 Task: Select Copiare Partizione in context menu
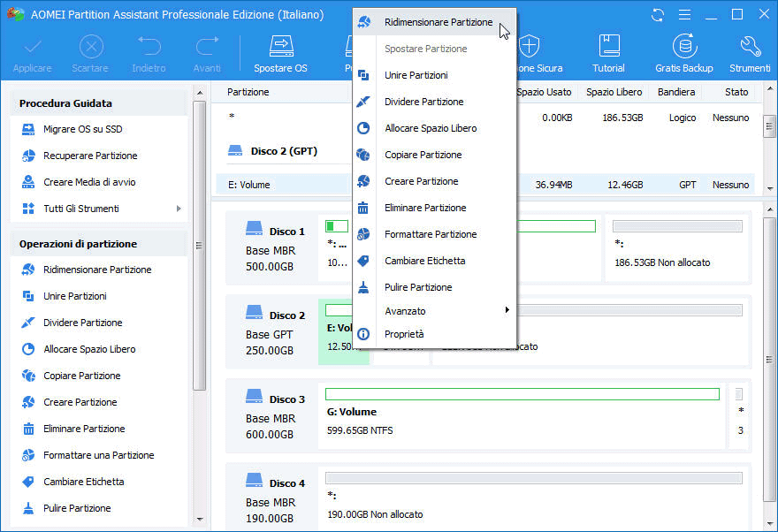[x=434, y=155]
